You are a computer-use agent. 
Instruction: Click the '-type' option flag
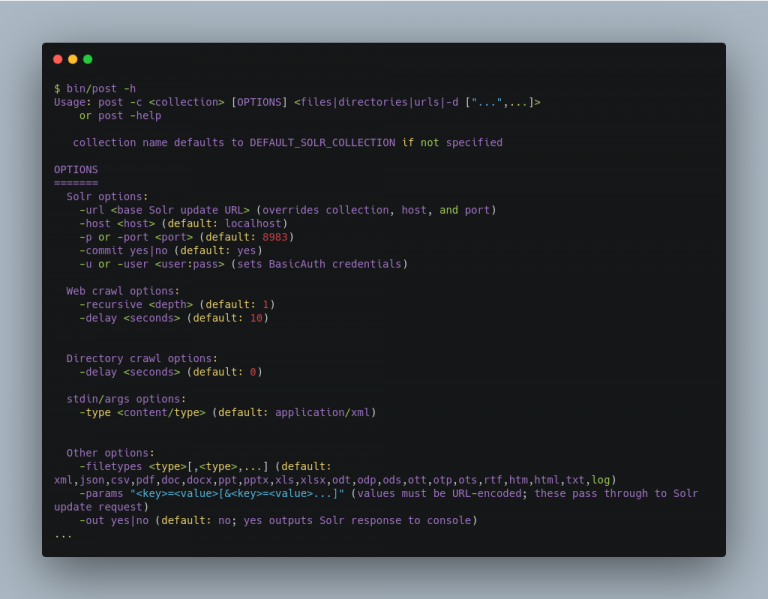pyautogui.click(x=95, y=412)
